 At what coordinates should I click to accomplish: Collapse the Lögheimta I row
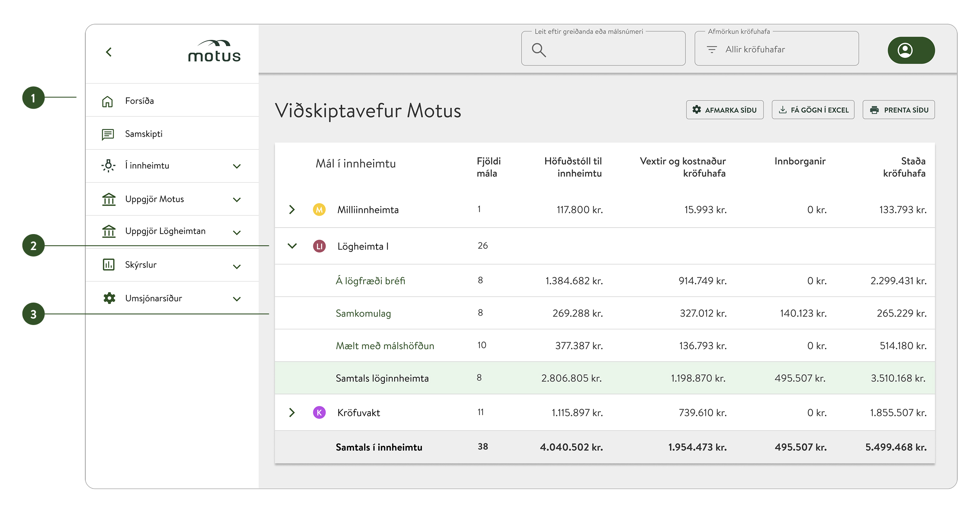(292, 246)
